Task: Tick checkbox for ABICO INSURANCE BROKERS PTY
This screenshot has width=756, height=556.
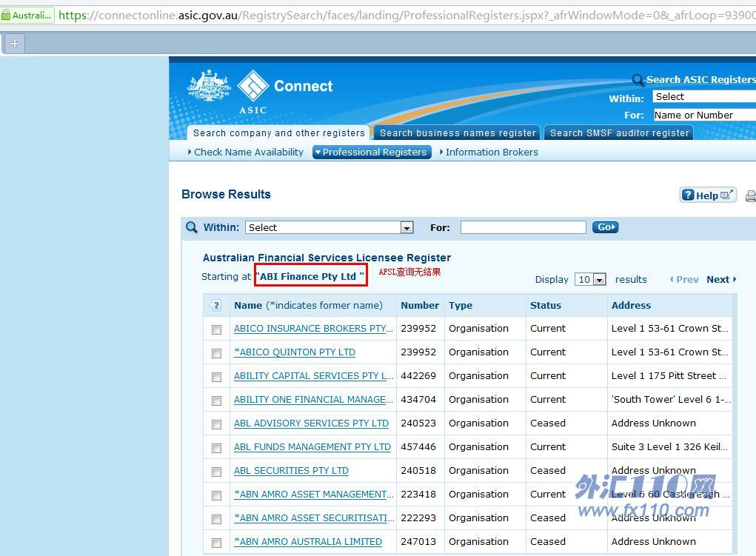Action: coord(216,329)
